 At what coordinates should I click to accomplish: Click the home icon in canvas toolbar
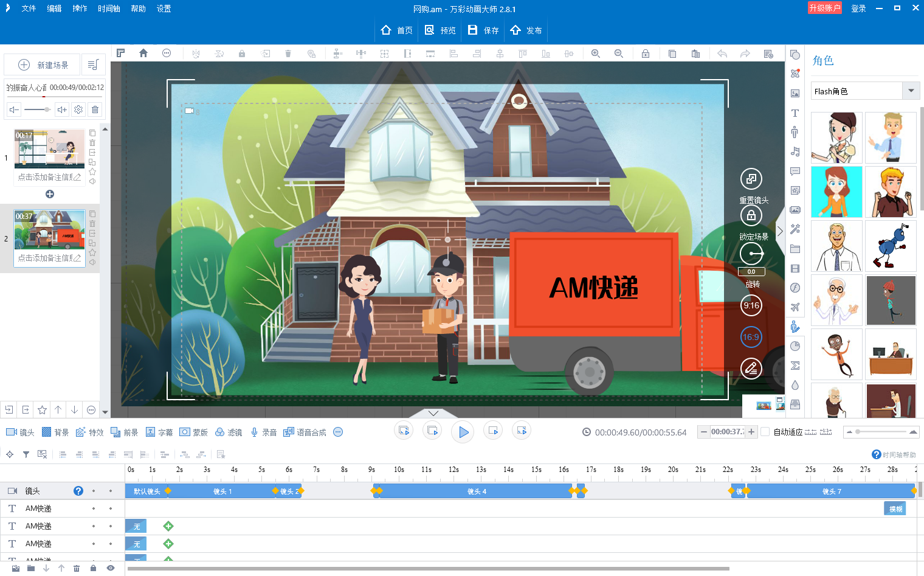[x=143, y=54]
